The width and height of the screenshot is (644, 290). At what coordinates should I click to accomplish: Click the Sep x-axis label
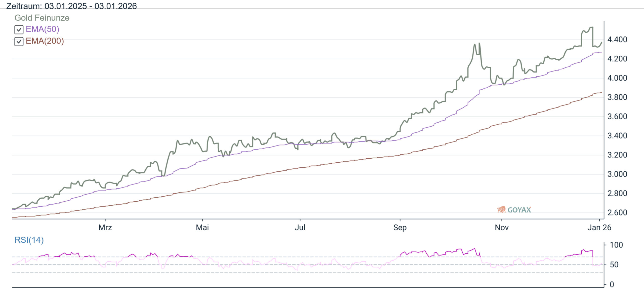[x=400, y=228]
